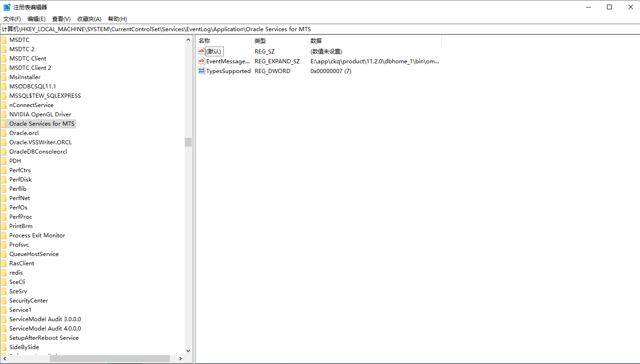This screenshot has height=364, width=640.
Task: Click the 数据 column header
Action: click(x=372, y=41)
